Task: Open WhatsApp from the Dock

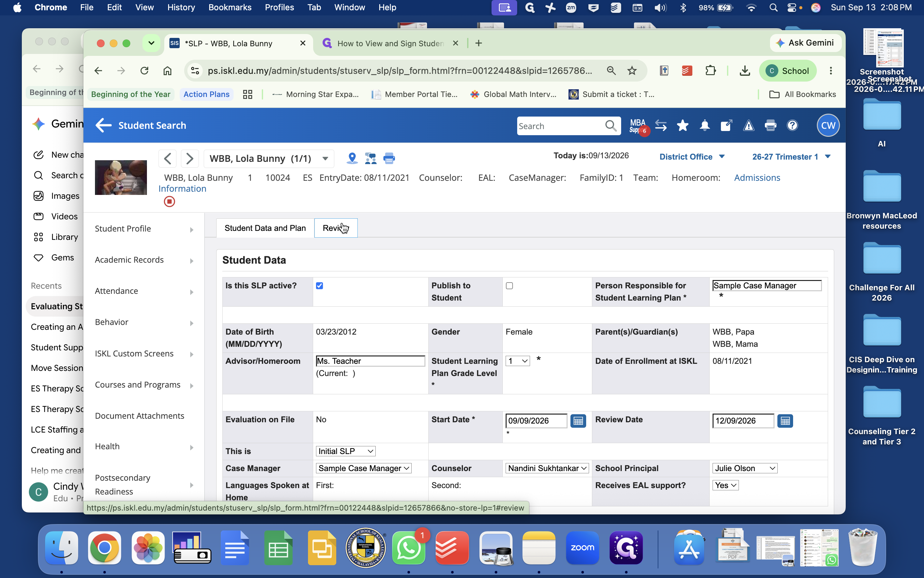Action: [408, 548]
